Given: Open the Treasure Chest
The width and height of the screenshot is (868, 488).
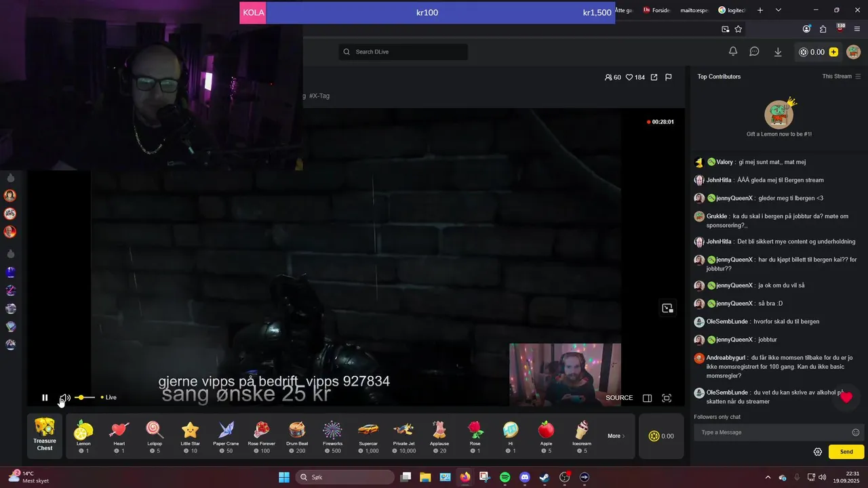Looking at the screenshot, I should click(x=45, y=436).
